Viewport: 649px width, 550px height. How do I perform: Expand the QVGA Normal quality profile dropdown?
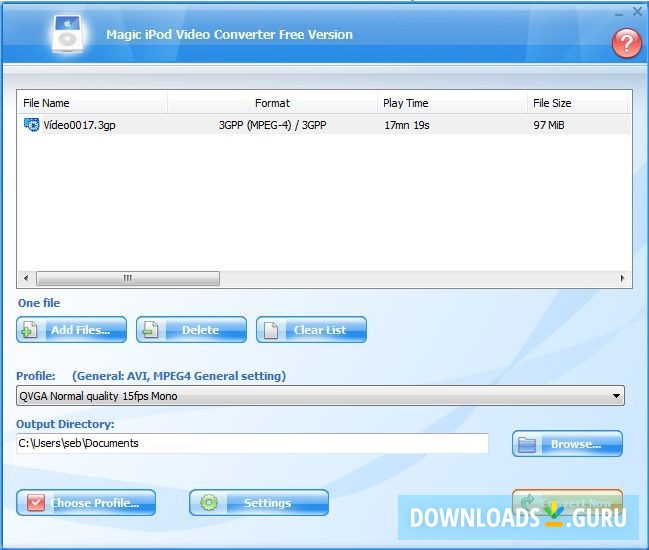616,396
